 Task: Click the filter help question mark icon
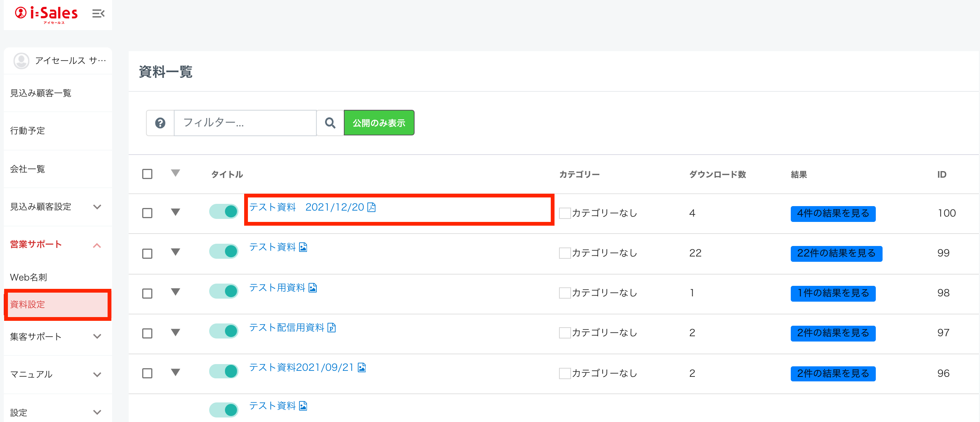[x=160, y=123]
